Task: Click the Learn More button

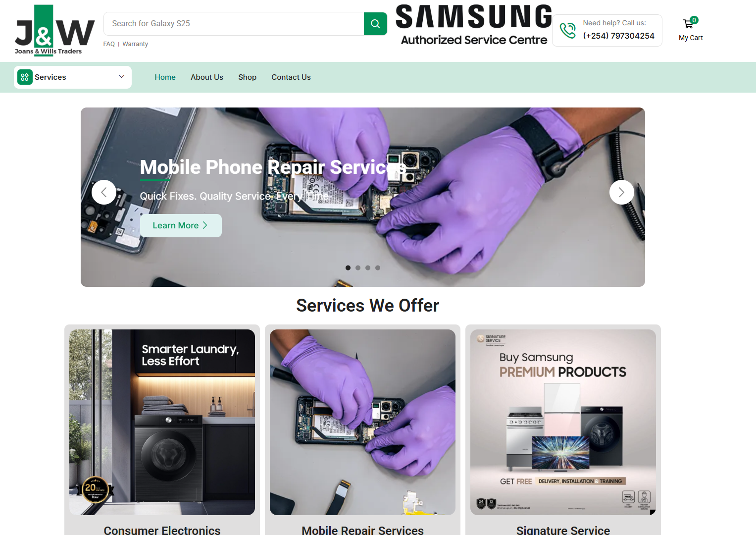Action: coord(181,225)
